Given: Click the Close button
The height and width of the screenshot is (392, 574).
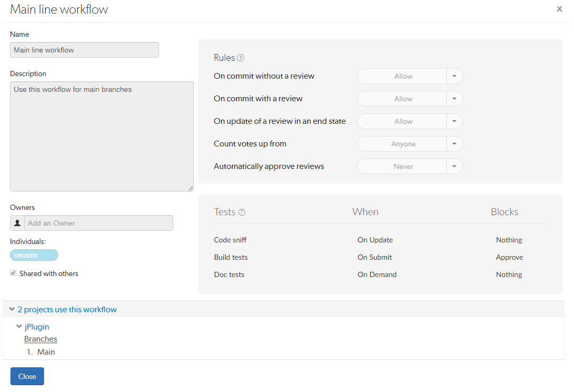Looking at the screenshot, I should [27, 376].
